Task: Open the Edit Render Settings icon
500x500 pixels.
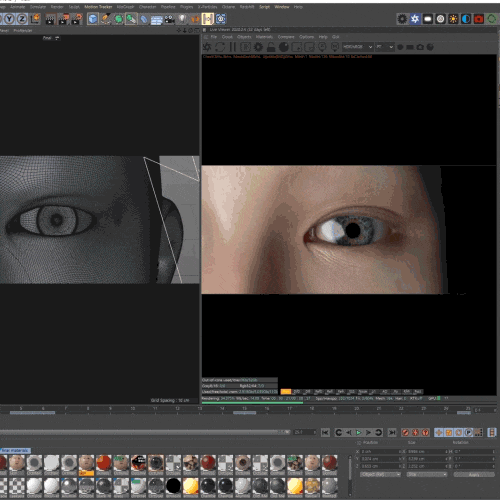Action: pos(77,19)
